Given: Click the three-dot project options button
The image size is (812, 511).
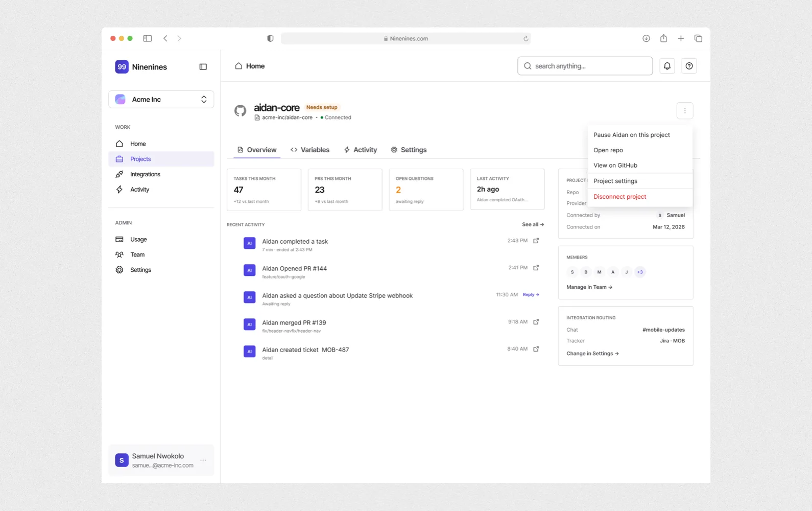Looking at the screenshot, I should tap(685, 111).
